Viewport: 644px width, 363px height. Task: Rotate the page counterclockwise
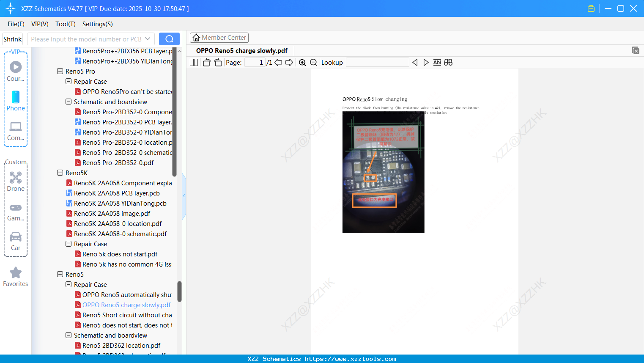click(x=206, y=63)
